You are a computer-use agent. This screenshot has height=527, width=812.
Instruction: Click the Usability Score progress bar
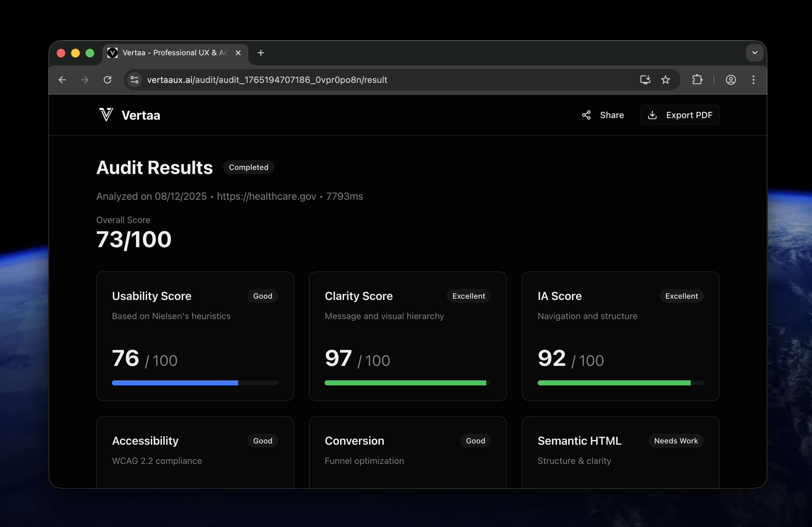195,383
